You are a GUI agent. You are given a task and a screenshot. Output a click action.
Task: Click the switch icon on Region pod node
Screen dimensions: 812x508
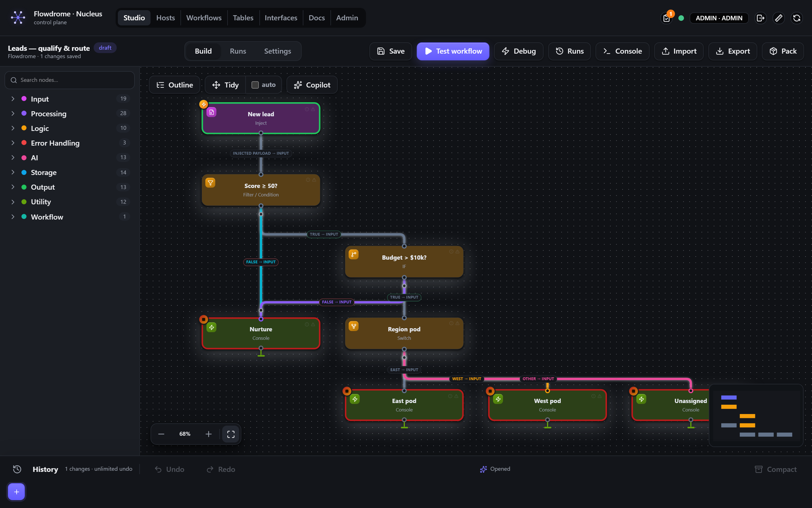354,326
